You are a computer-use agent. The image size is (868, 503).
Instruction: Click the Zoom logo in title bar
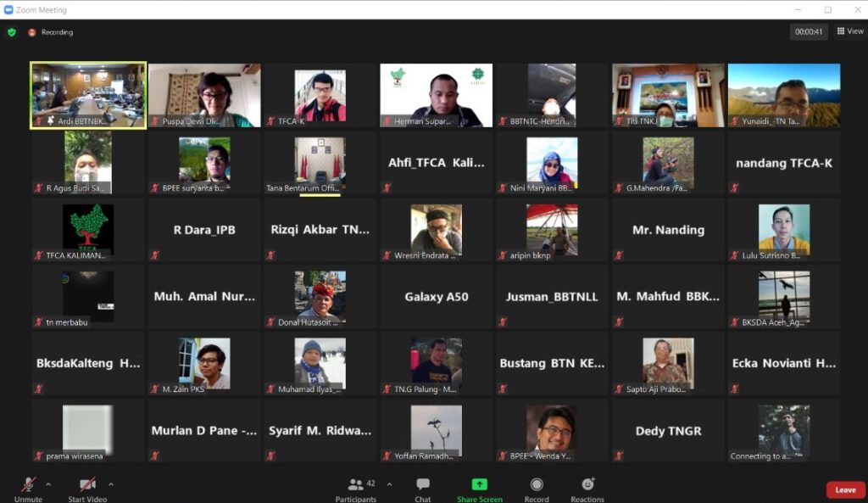[8, 9]
